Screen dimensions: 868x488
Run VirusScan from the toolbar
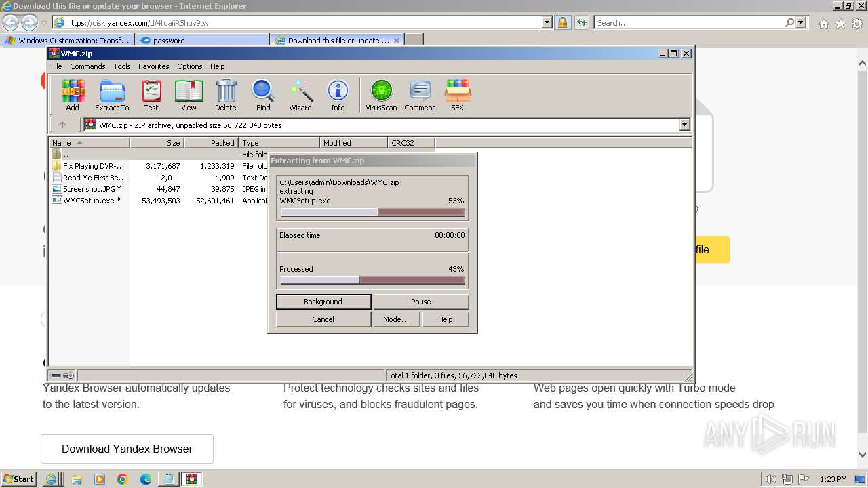(x=381, y=95)
